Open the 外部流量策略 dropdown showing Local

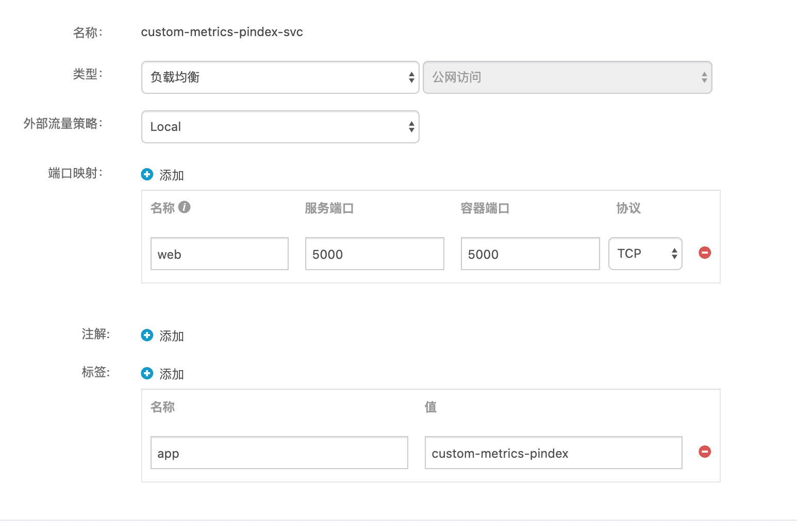pos(280,127)
